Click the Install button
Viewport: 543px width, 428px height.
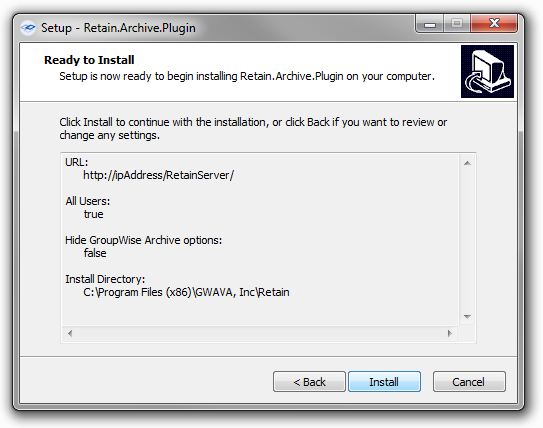(384, 382)
